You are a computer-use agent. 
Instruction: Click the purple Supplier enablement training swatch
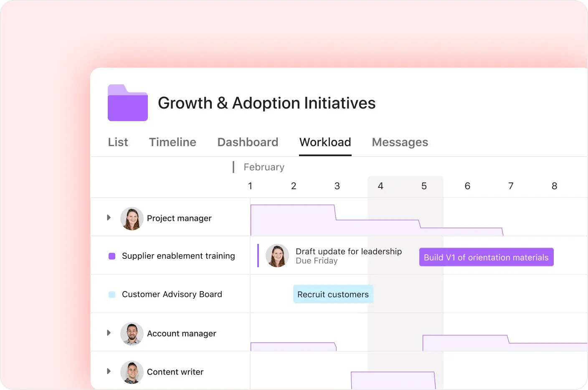pyautogui.click(x=112, y=256)
